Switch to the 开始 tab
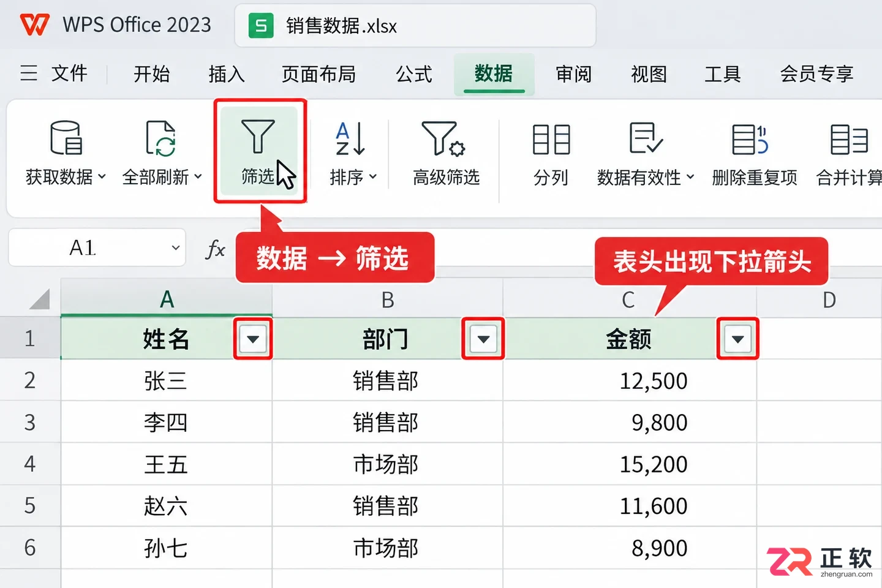 pyautogui.click(x=152, y=74)
